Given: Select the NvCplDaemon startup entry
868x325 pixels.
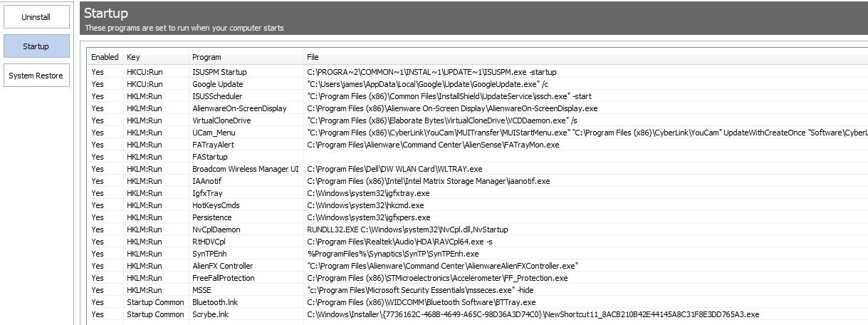Looking at the screenshot, I should pos(478,229).
